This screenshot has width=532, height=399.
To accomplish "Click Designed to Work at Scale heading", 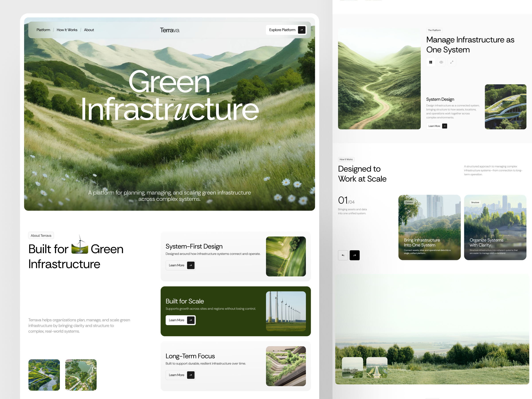I will click(x=362, y=174).
